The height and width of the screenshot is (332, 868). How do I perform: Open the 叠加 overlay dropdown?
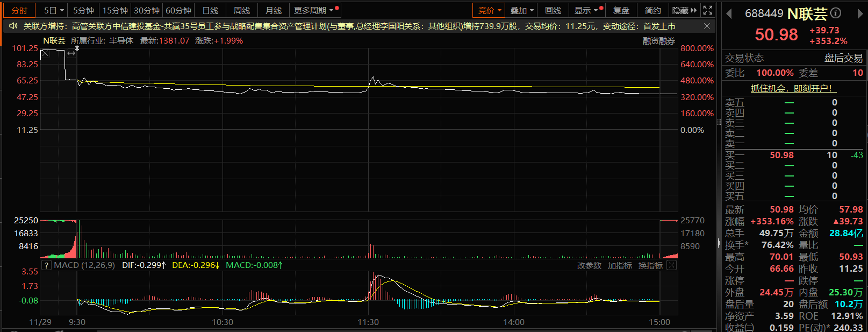[x=521, y=10]
